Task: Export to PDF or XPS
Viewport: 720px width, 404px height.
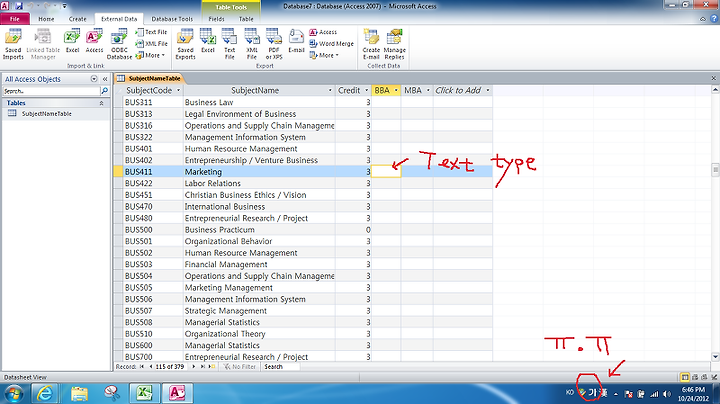Action: click(274, 44)
